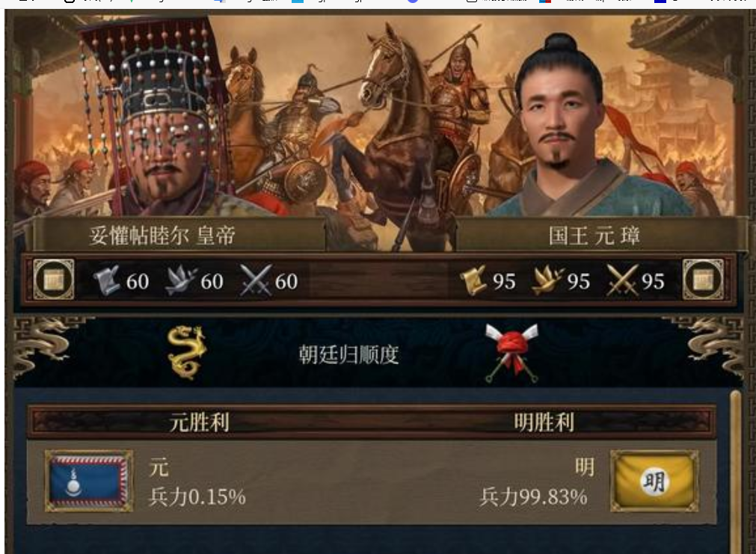The image size is (756, 554).
Task: Click the Ming yellow flag
Action: (654, 481)
